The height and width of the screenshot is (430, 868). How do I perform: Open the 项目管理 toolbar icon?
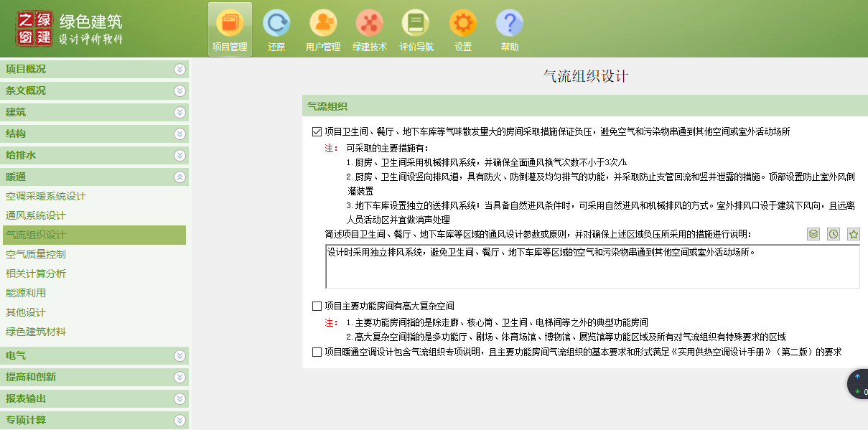pyautogui.click(x=229, y=29)
